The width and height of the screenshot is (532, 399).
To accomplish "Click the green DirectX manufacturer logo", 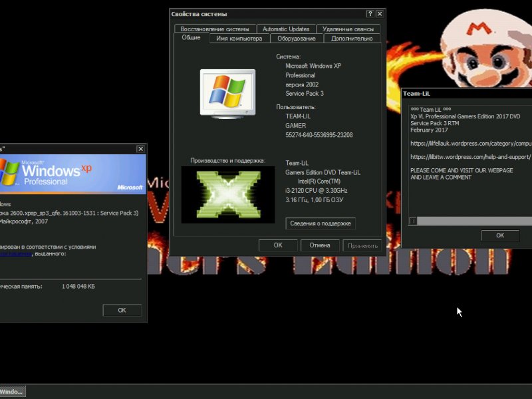I will click(x=228, y=195).
